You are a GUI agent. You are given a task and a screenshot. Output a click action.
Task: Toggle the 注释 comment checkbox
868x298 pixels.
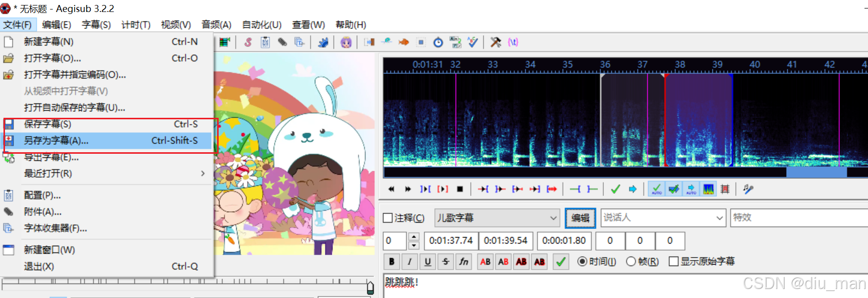point(404,218)
